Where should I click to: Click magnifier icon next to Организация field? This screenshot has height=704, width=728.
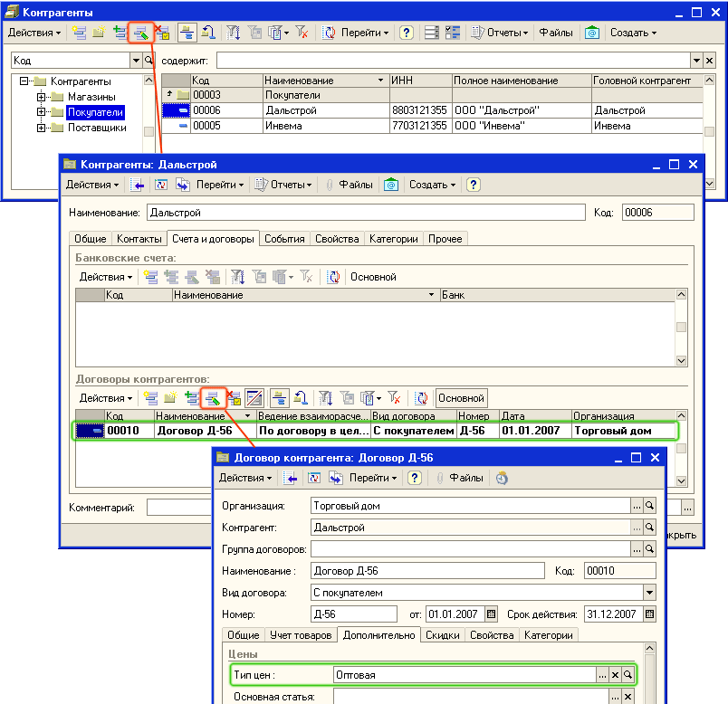coord(649,505)
